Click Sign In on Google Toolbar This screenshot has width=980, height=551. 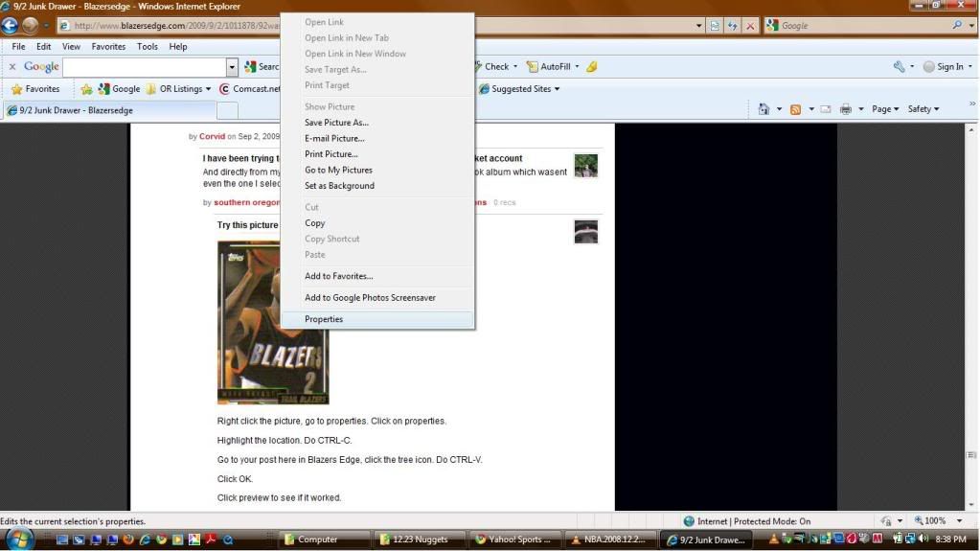(944, 66)
